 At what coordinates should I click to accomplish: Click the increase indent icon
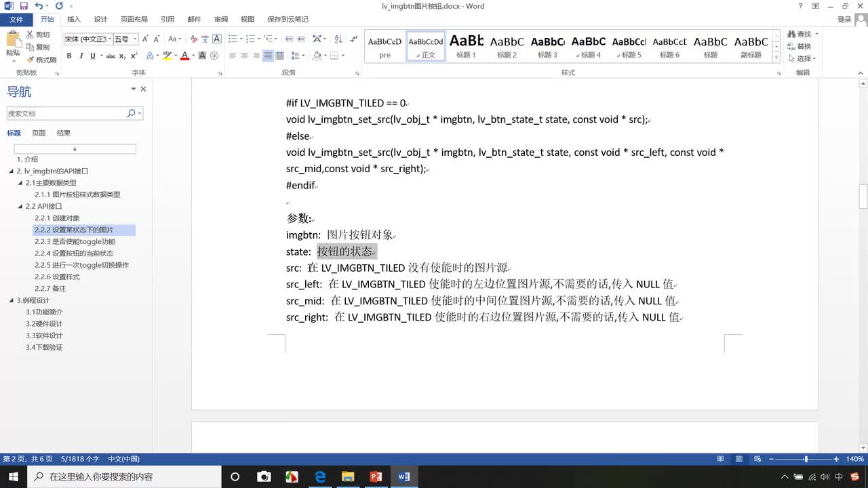300,39
